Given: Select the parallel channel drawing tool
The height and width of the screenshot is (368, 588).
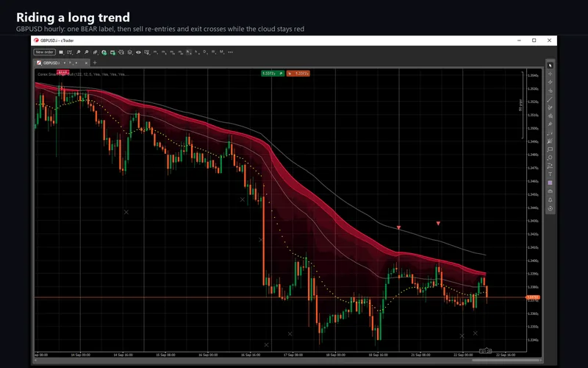Looking at the screenshot, I should point(550,82).
